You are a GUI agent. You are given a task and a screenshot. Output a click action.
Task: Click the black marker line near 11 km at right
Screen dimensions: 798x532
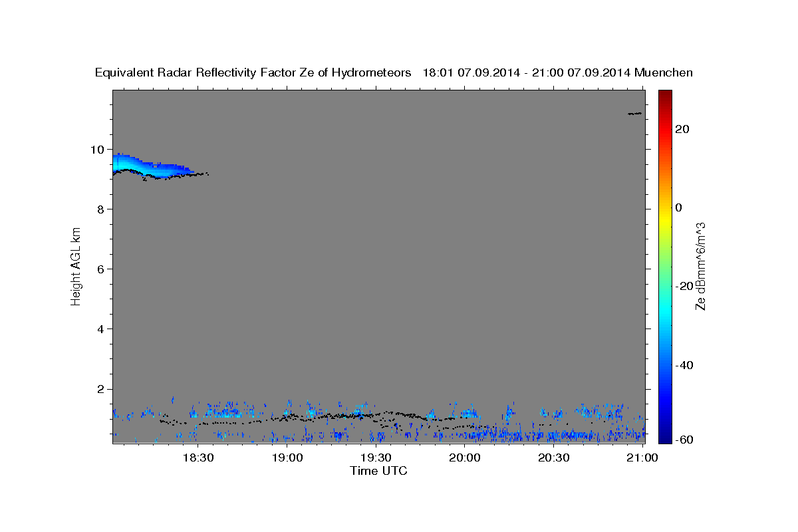coord(635,114)
